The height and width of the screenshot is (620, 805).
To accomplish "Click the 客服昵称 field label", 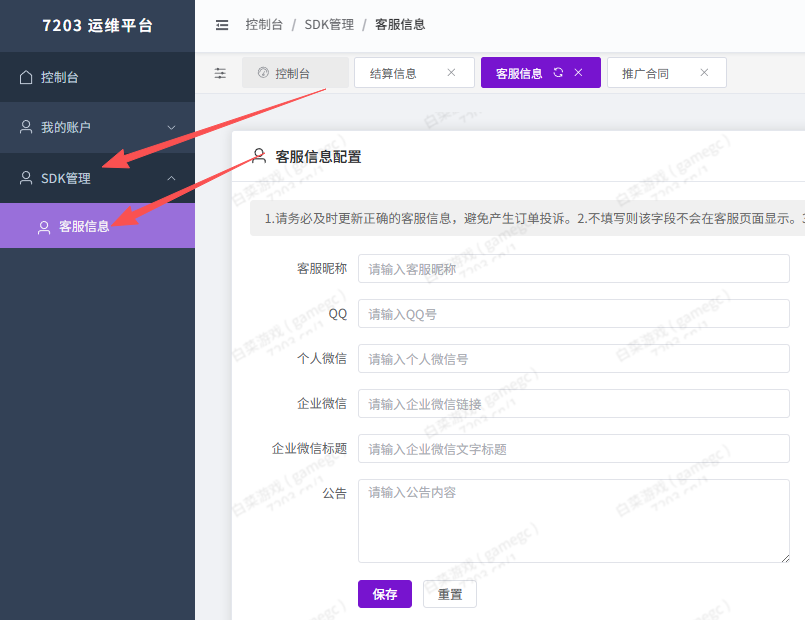I will coord(322,268).
